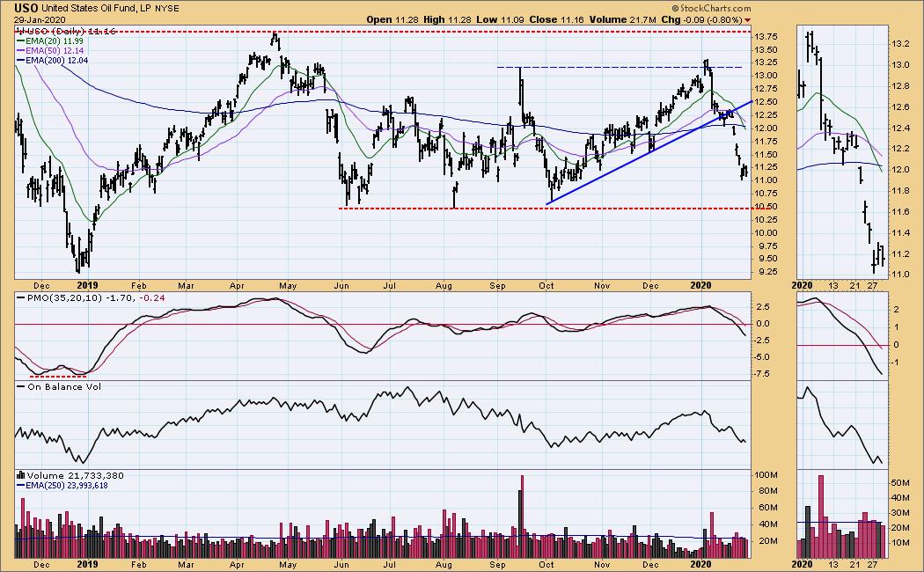The width and height of the screenshot is (924, 572).
Task: Click the 2019 marker below the price chart
Action: click(87, 285)
